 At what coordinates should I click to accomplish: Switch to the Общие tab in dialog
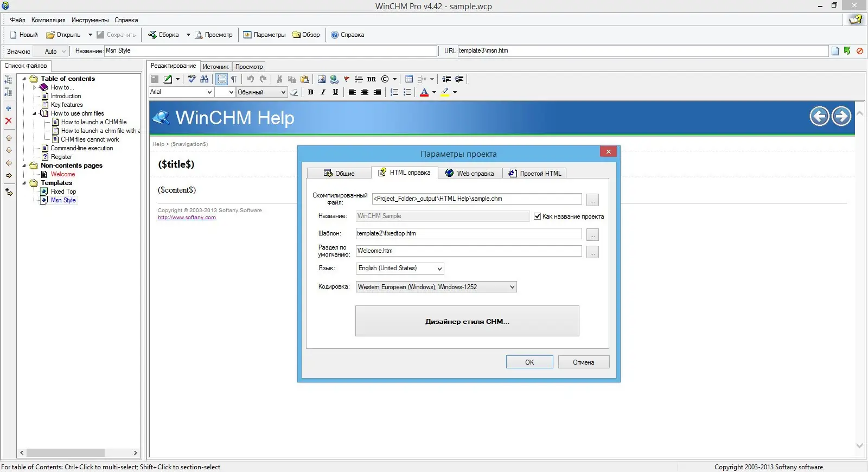(339, 174)
